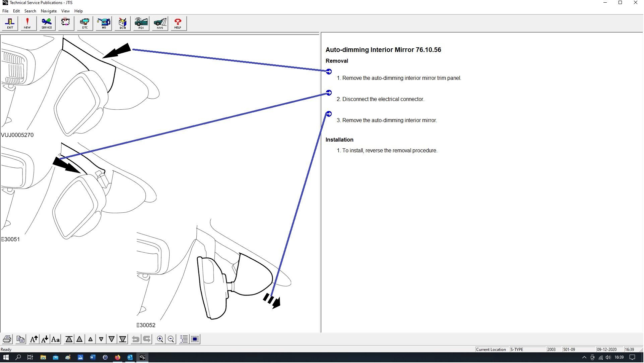The width and height of the screenshot is (644, 363).
Task: Click the NVS toolbar icon
Action: tap(160, 23)
